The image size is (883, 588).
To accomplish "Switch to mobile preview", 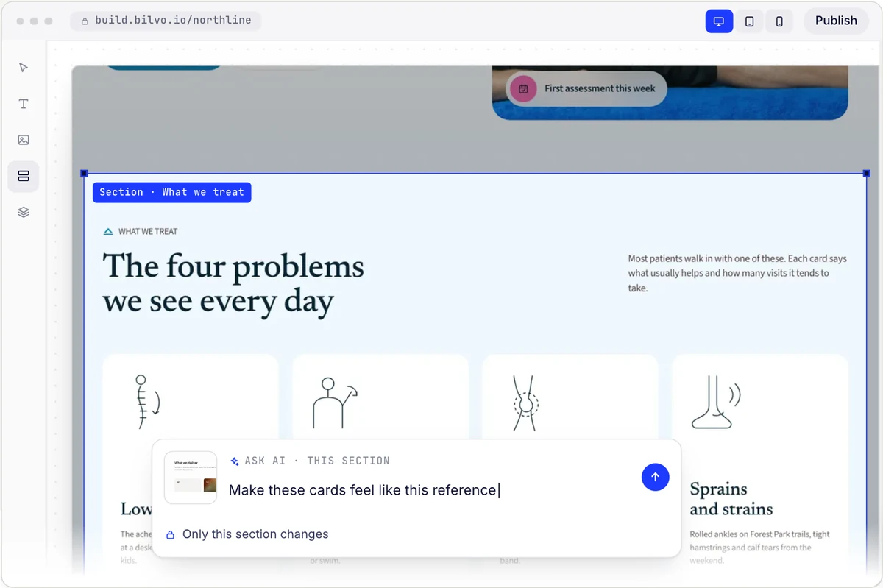I will [x=779, y=21].
